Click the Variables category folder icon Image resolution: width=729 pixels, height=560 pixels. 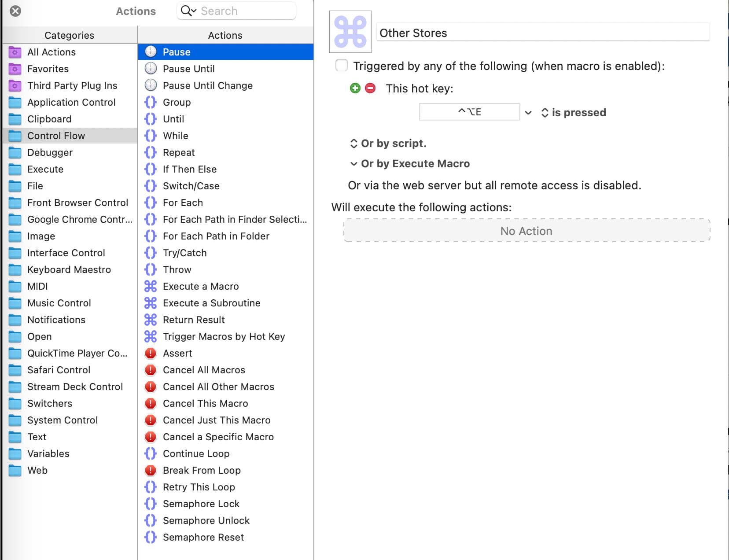pyautogui.click(x=15, y=454)
